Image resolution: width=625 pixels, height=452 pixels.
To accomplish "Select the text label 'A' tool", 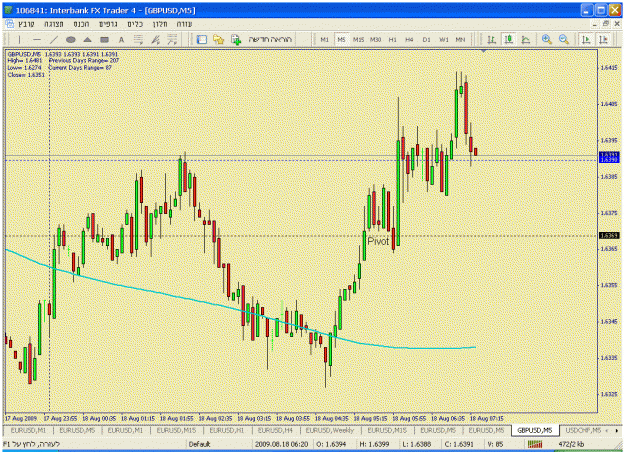I will click(121, 39).
